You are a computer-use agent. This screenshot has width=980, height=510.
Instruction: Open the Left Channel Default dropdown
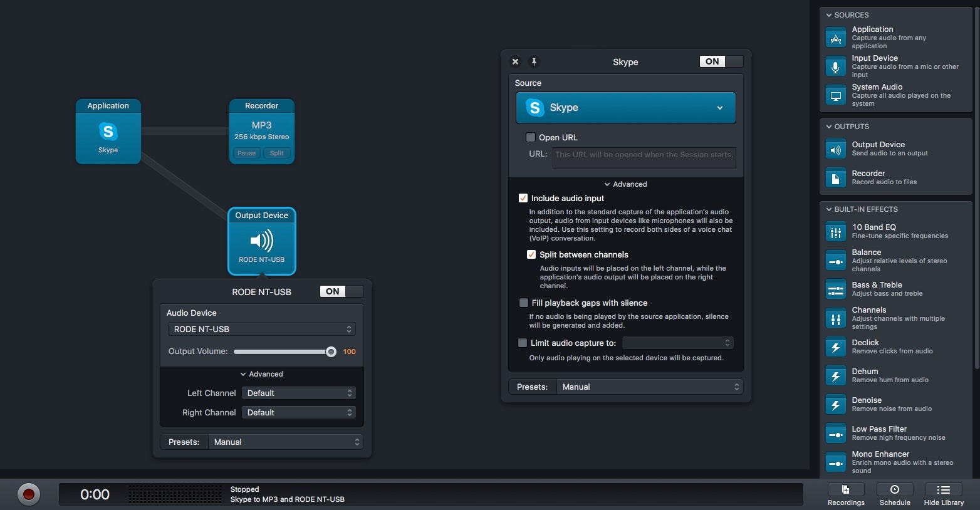pos(299,393)
